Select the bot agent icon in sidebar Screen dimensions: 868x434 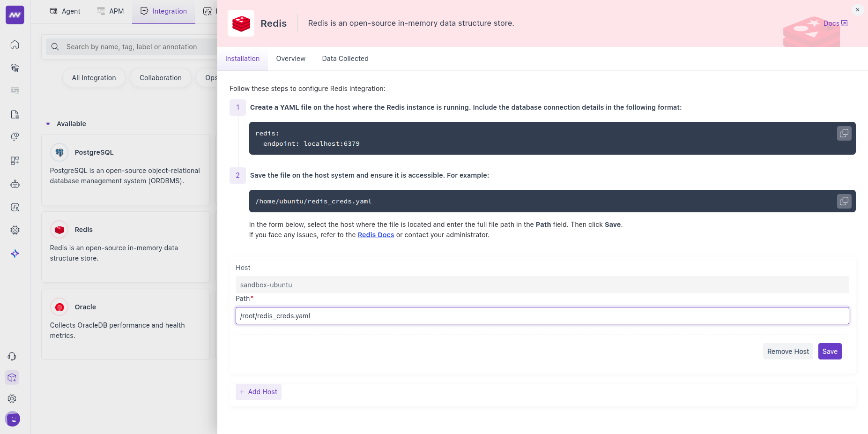[15, 184]
